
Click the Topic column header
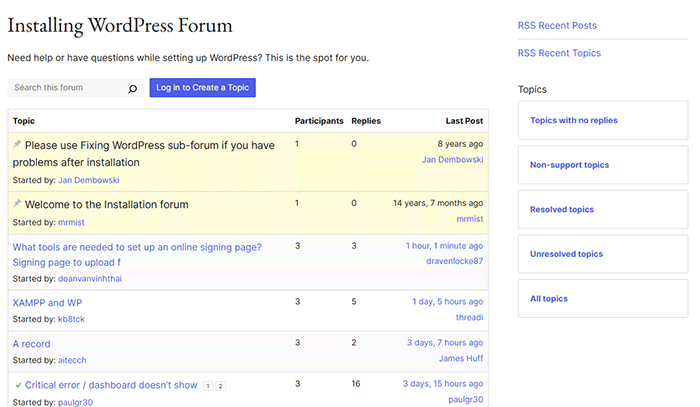24,121
